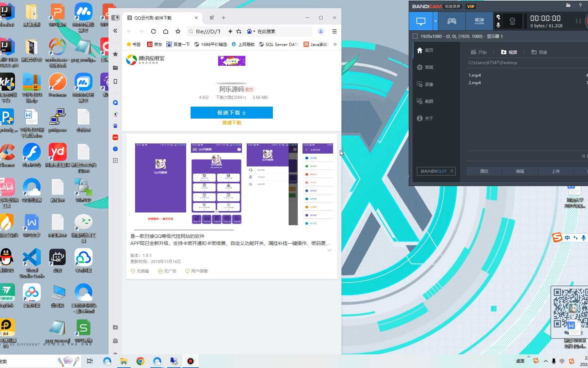Expand the app description chevron
The image size is (588, 368).
(329, 250)
